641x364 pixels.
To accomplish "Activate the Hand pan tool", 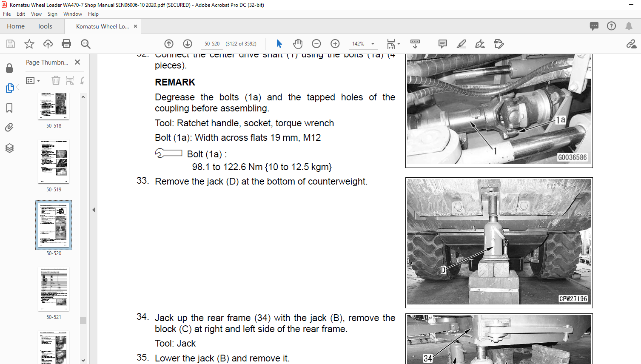I will pos(298,44).
